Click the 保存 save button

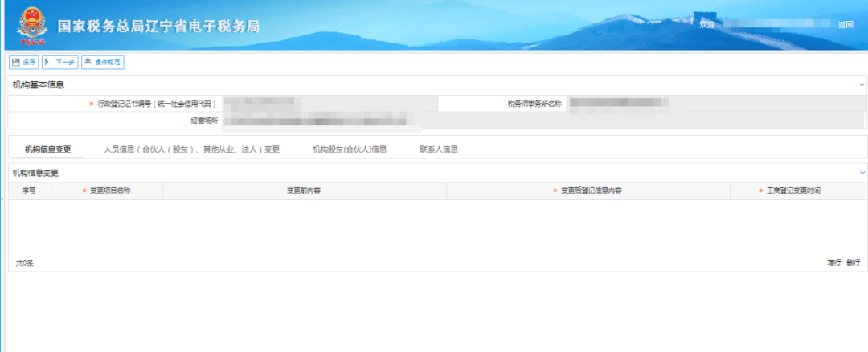coord(24,63)
